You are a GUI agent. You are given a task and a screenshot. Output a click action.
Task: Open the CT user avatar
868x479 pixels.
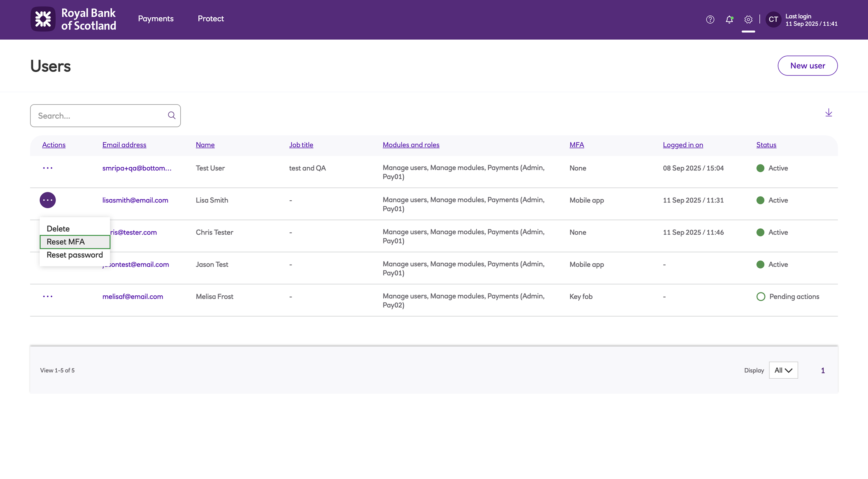click(x=773, y=19)
